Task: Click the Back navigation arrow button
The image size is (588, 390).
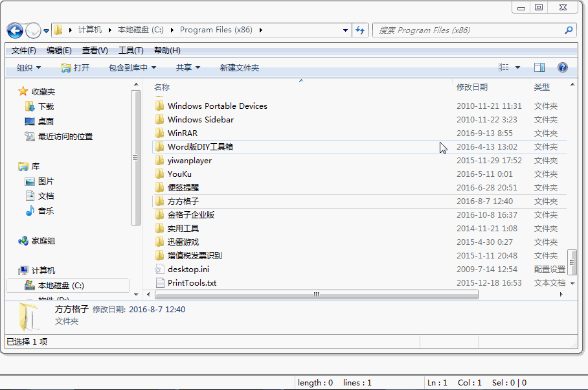Action: coord(15,30)
